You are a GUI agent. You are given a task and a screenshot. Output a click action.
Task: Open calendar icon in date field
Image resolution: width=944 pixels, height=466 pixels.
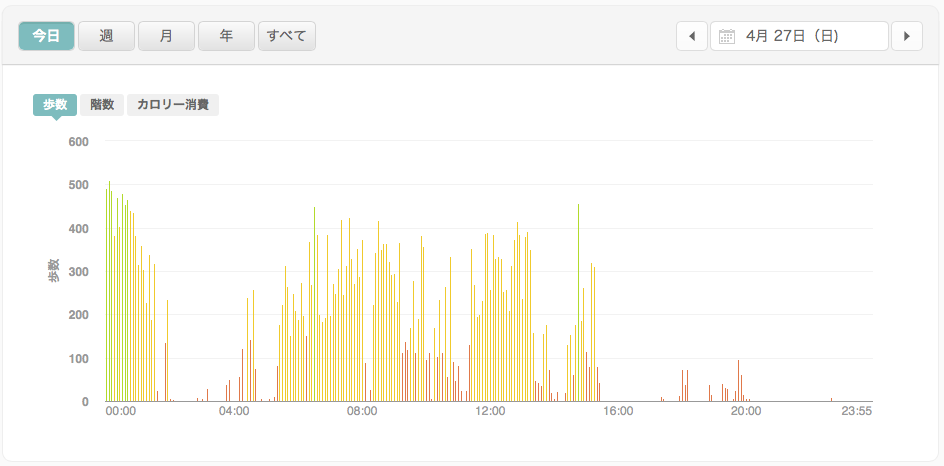point(727,37)
